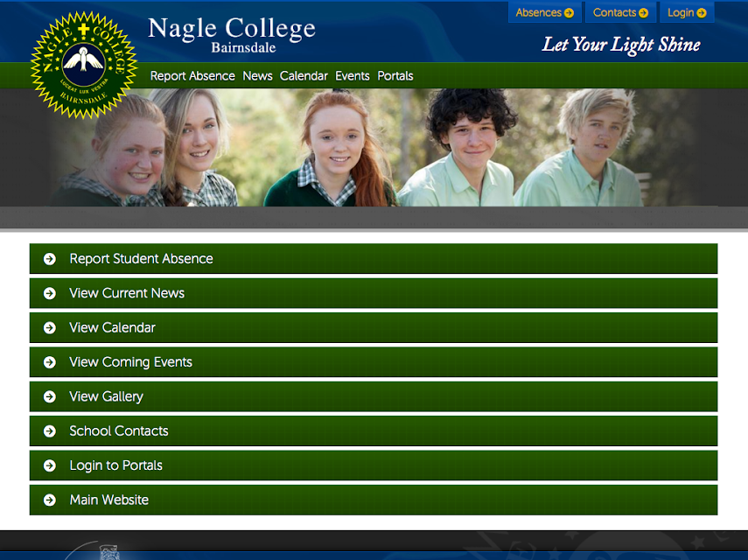Click the Nagle College Bairnsdale title
The image size is (748, 560).
tap(232, 35)
